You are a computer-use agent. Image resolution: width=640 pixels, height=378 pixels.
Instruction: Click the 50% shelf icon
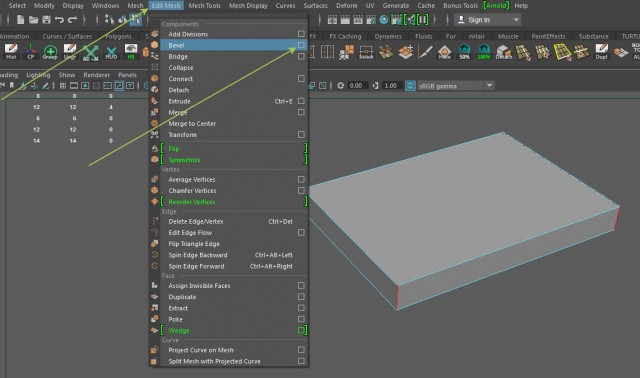[464, 52]
